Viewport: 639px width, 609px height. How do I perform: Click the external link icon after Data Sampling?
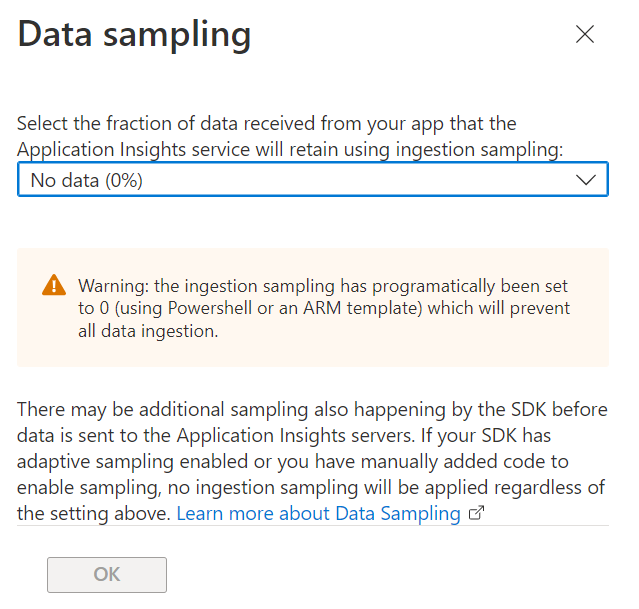coord(477,514)
